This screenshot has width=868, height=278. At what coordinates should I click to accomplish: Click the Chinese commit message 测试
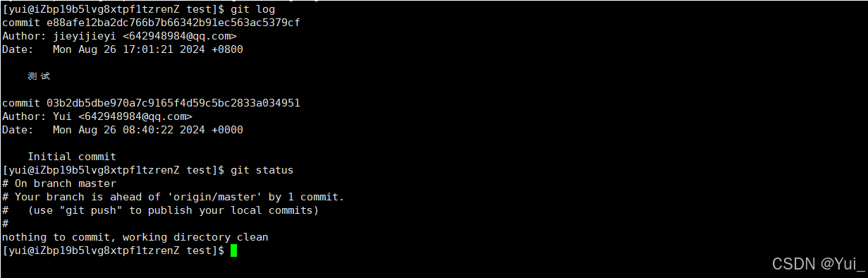tap(39, 76)
